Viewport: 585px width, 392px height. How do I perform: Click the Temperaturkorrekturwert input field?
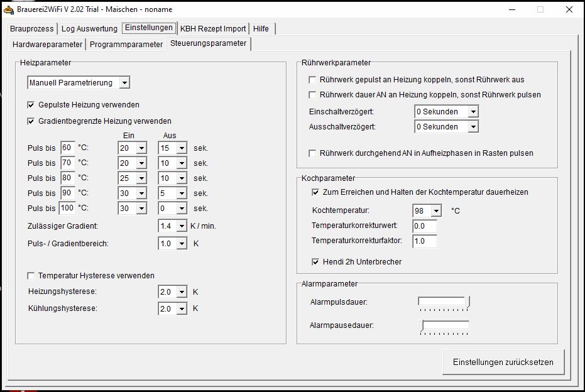tap(424, 226)
